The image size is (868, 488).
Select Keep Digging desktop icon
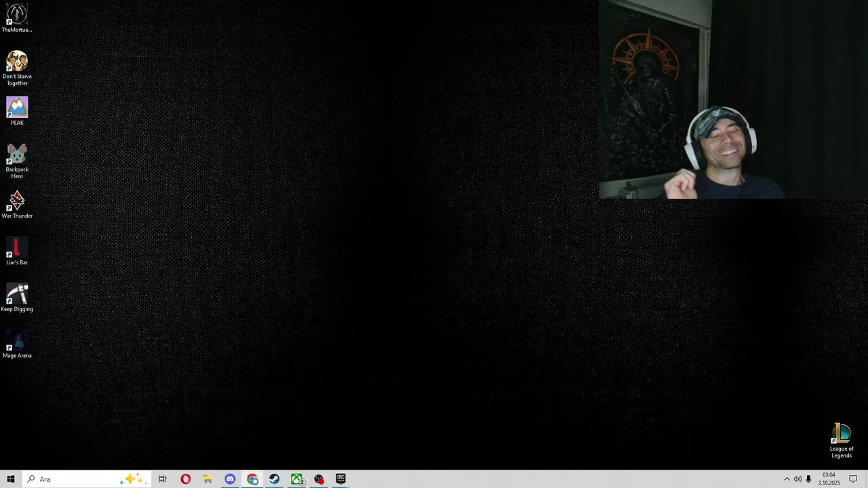point(17,298)
